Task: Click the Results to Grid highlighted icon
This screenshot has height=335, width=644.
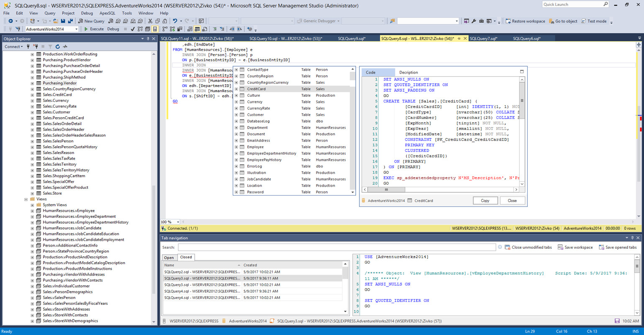Action: [197, 29]
